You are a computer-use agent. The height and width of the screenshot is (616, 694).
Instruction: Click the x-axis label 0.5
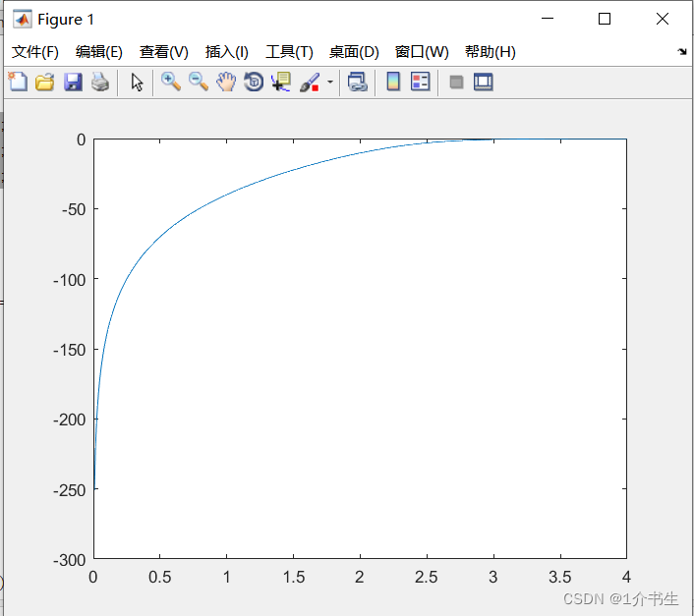pos(160,577)
